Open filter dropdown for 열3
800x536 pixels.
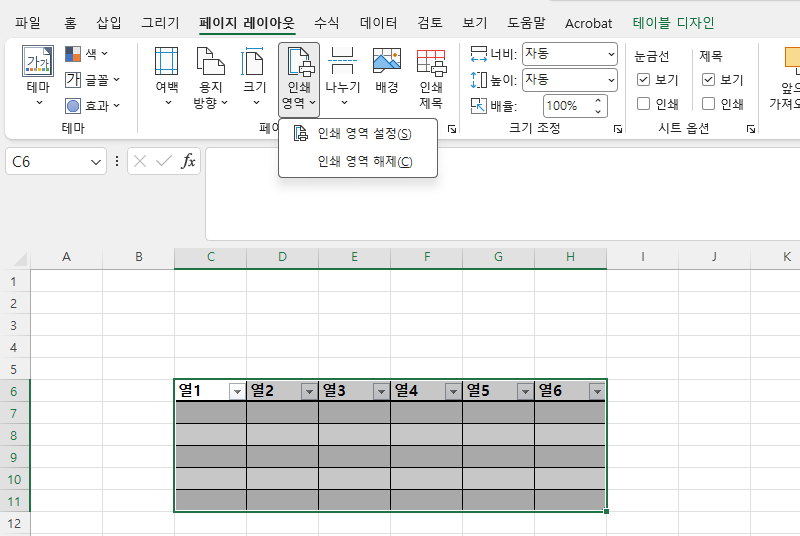tap(381, 392)
